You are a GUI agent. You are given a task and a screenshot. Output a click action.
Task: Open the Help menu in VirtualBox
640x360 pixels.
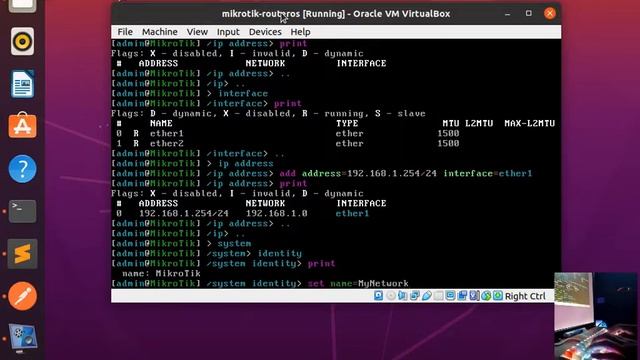[x=300, y=32]
